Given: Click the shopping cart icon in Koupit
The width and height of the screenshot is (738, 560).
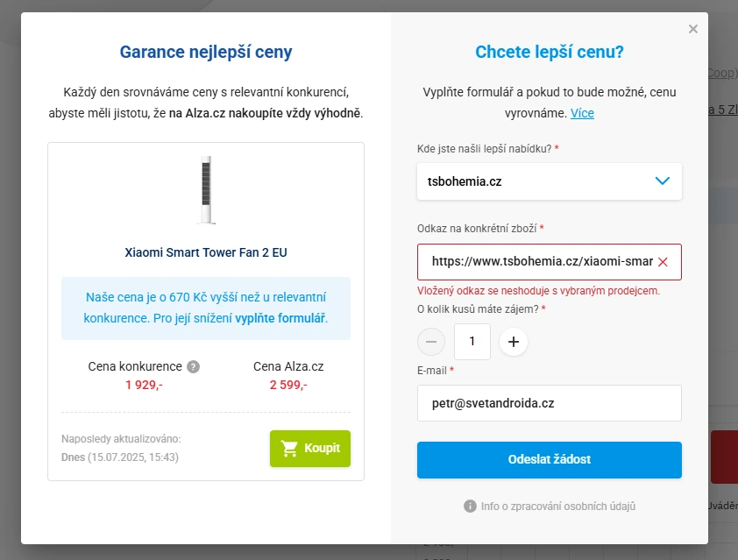Looking at the screenshot, I should (289, 449).
